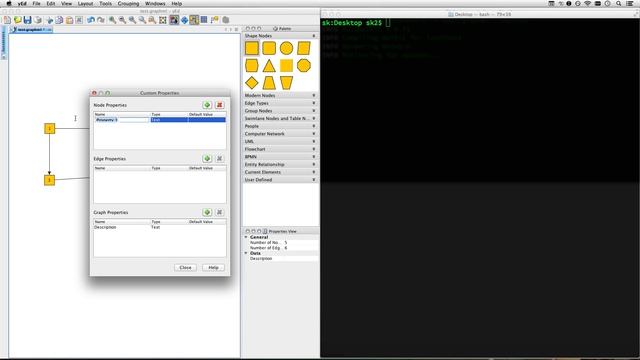The height and width of the screenshot is (360, 640).
Task: Click in the bash terminal window
Action: (480, 188)
